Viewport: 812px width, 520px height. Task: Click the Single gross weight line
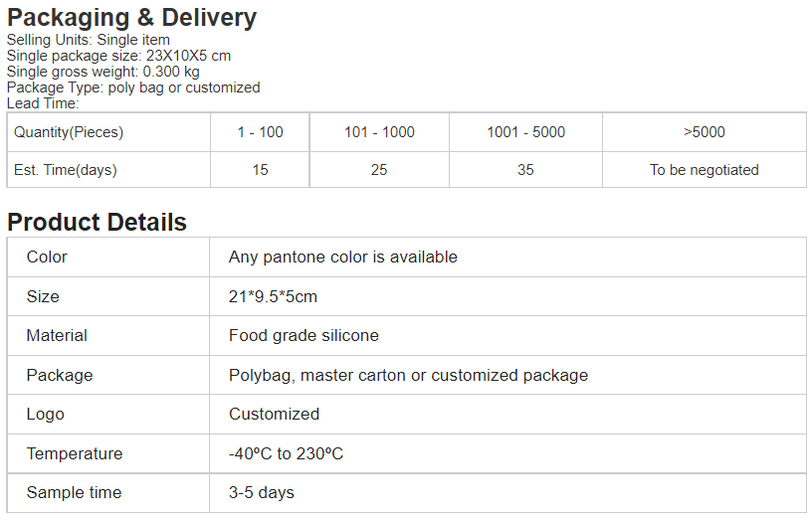(102, 72)
